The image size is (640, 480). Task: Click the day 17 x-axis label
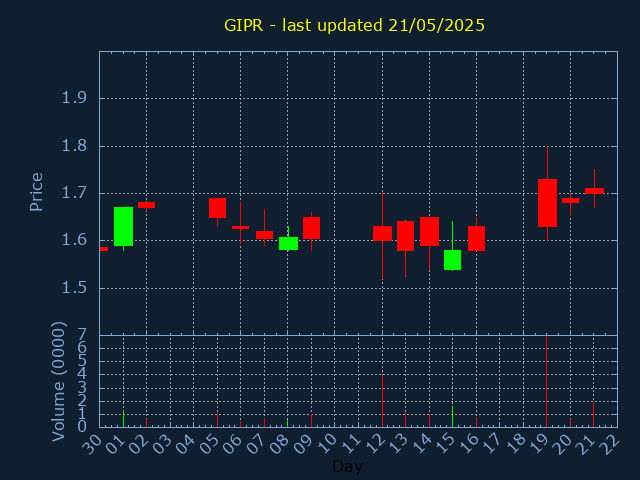coord(493,443)
